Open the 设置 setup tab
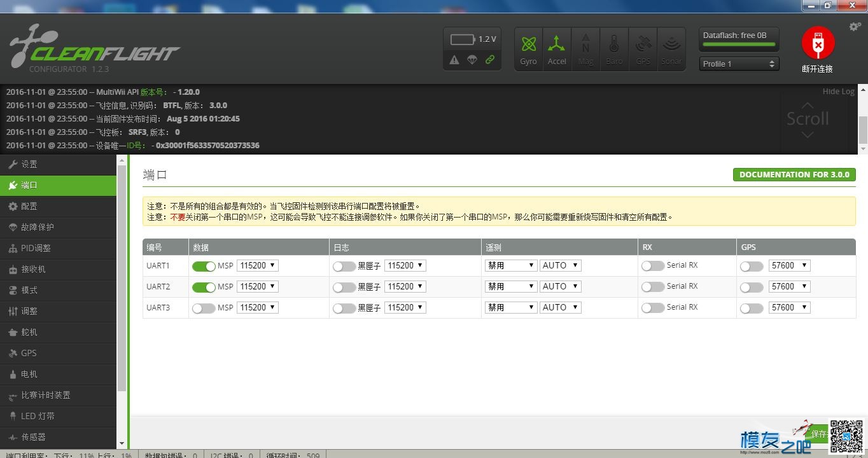The width and height of the screenshot is (868, 458). [x=59, y=164]
